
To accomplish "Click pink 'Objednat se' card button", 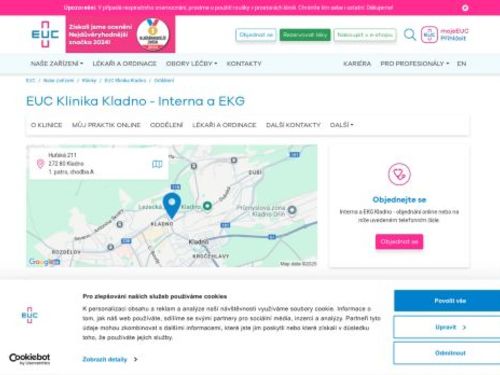I will point(399,242).
